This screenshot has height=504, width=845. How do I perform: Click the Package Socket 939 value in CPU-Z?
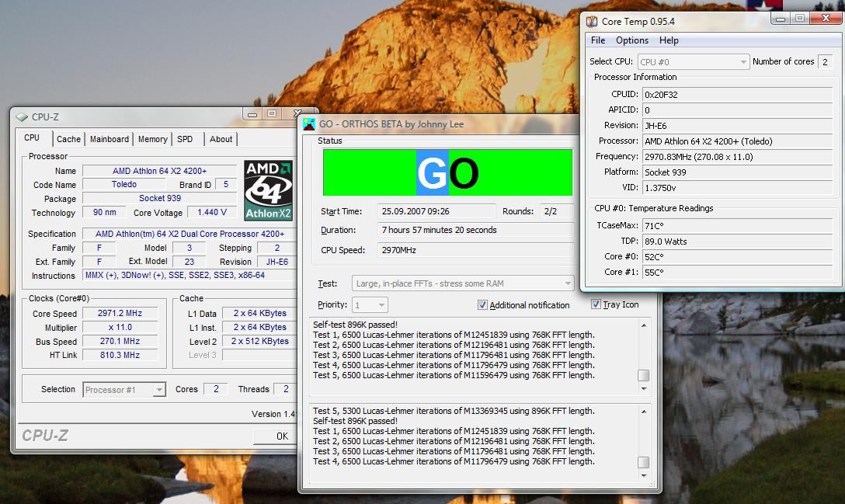click(159, 198)
